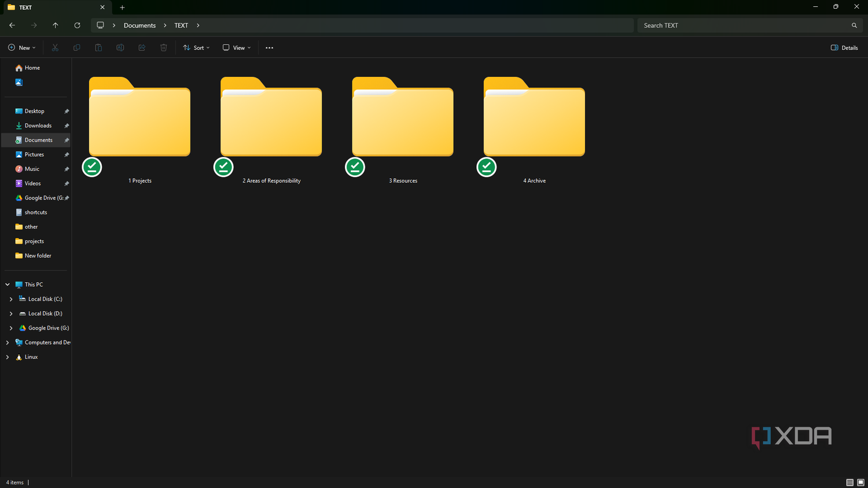This screenshot has height=488, width=868.
Task: Select the 1 Projects folder
Action: click(x=139, y=130)
